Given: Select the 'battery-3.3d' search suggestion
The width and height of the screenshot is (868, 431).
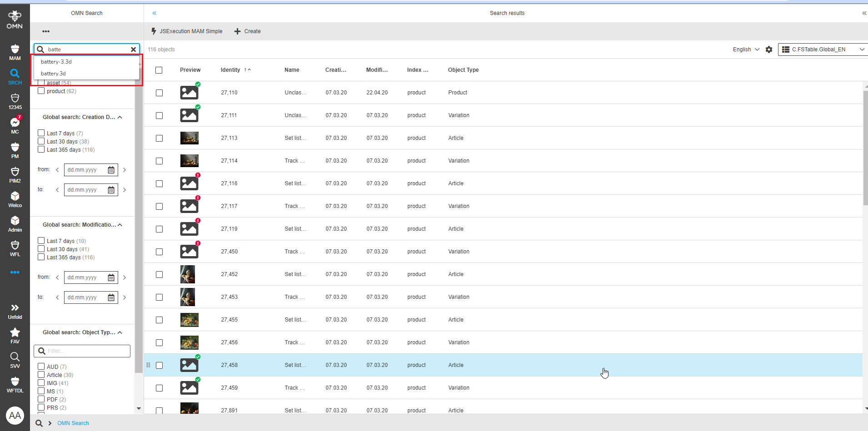Looking at the screenshot, I should pyautogui.click(x=56, y=61).
